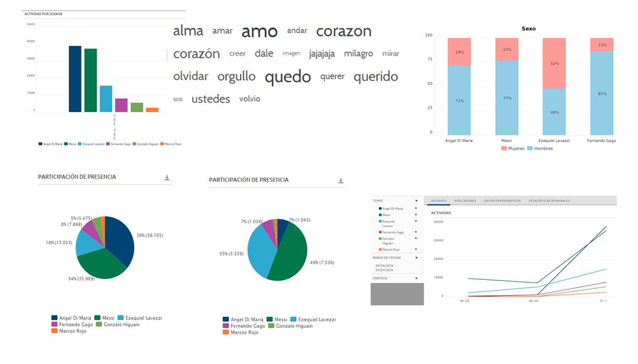This screenshot has width=638, height=364.
Task: Download the left Participación de Presencia pie chart
Action: coord(167,178)
